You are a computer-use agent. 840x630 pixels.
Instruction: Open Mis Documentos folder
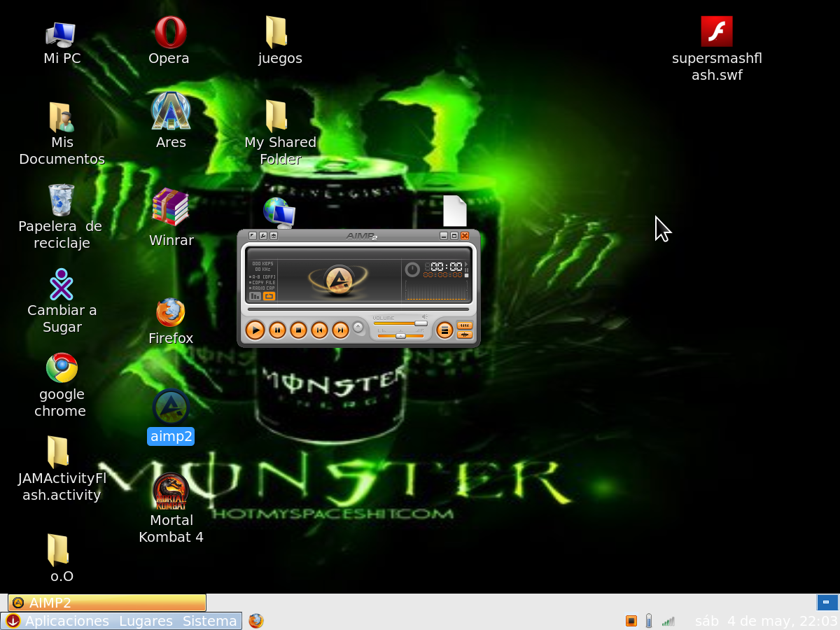click(x=62, y=134)
